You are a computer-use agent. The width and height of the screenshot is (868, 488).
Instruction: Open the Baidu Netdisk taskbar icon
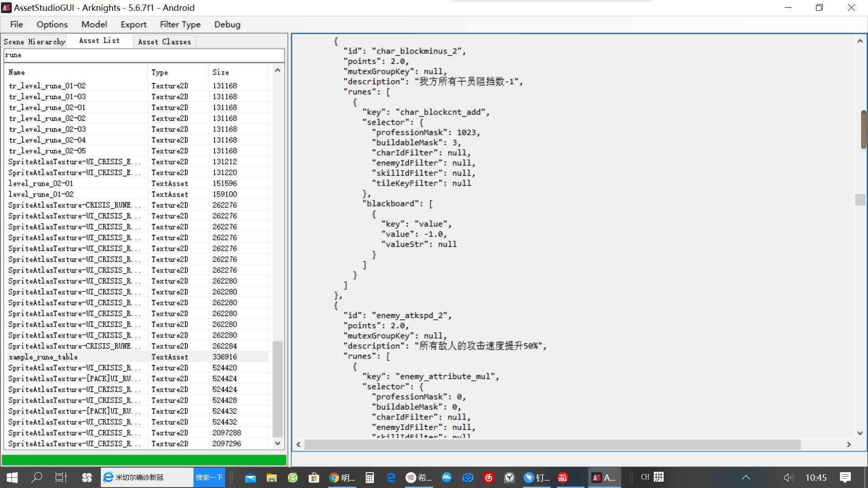pos(467,478)
